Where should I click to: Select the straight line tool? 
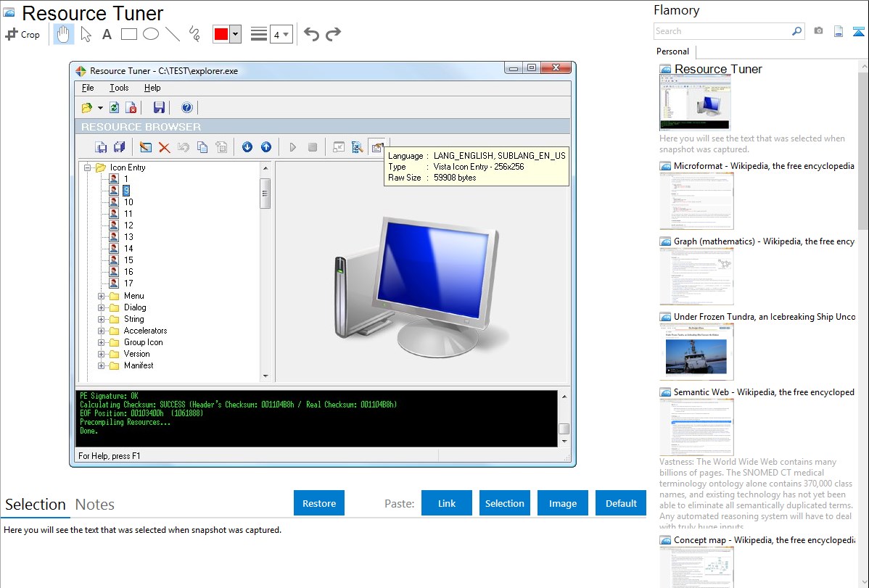pyautogui.click(x=173, y=34)
